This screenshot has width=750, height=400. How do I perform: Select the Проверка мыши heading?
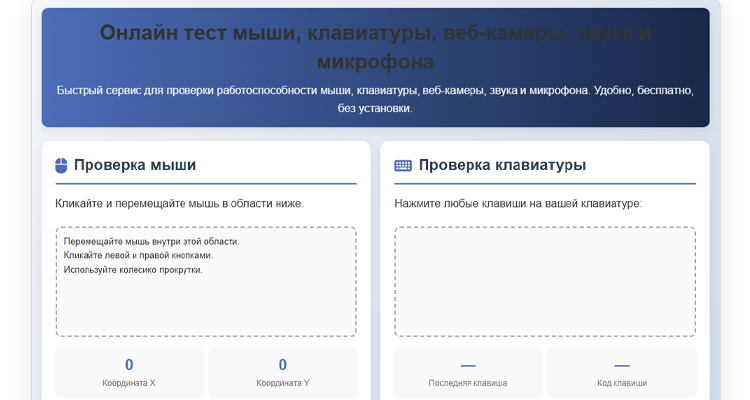click(x=135, y=165)
